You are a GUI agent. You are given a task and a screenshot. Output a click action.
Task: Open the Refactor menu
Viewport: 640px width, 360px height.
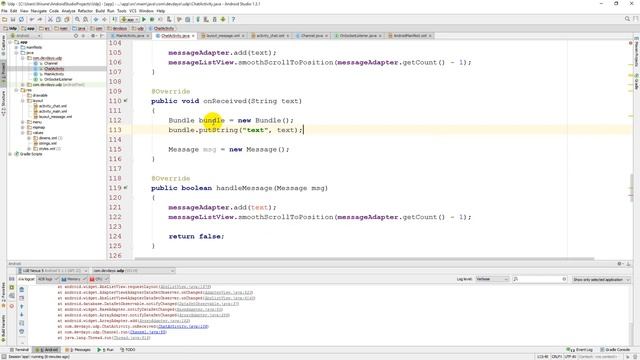click(x=85, y=11)
